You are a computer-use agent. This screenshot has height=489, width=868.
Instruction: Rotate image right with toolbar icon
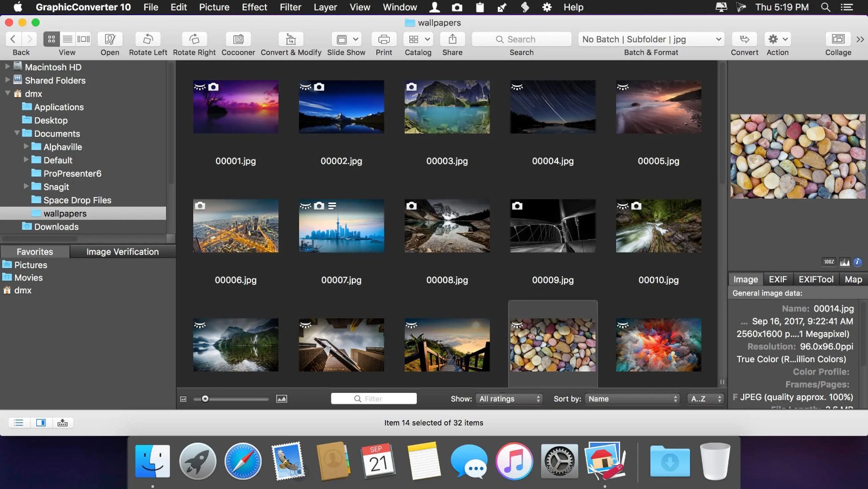pos(194,39)
